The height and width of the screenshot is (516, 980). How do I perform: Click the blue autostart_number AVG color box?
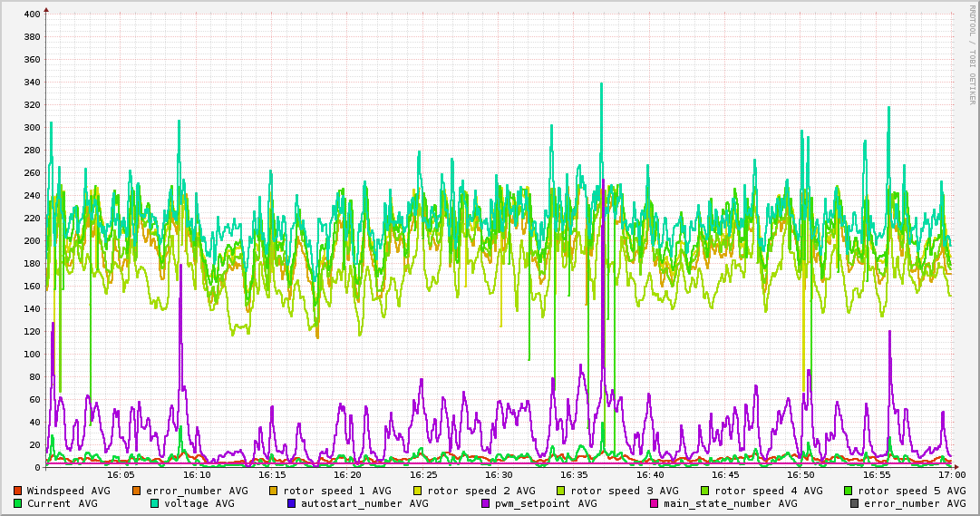[x=291, y=503]
